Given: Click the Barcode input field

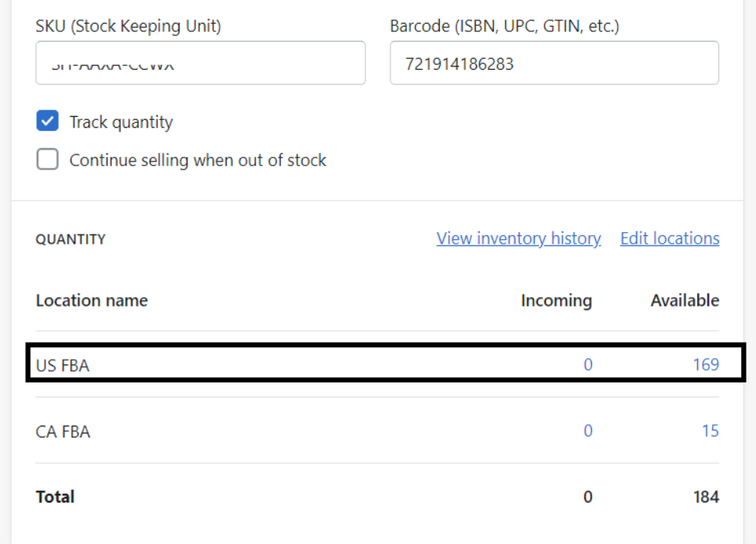Looking at the screenshot, I should click(x=554, y=63).
